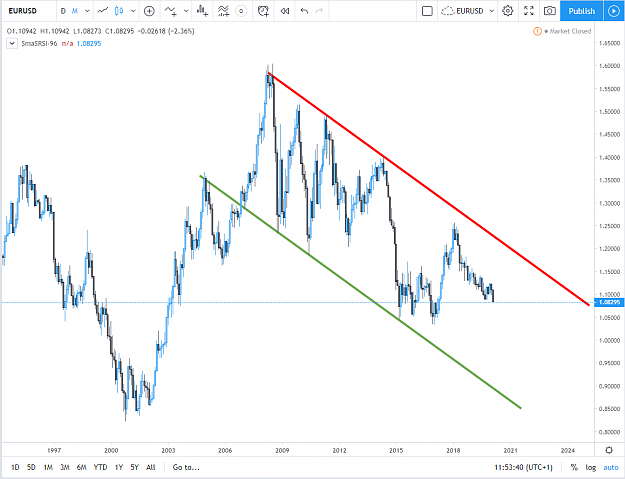Select the 6M date range

coord(81,467)
